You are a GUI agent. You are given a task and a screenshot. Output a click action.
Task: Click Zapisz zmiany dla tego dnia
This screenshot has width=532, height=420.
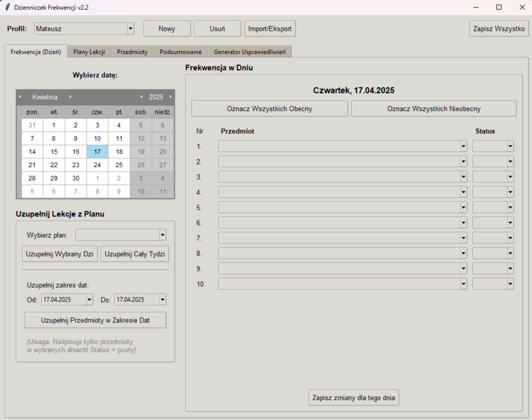(354, 398)
